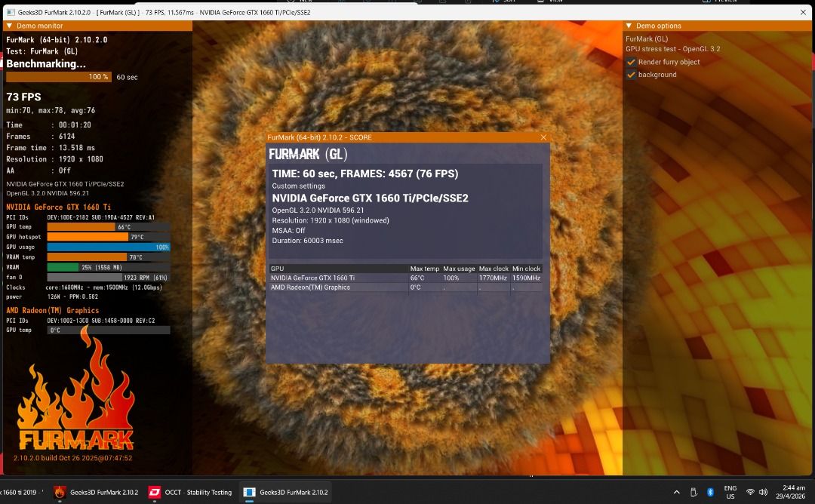Click the blue GPU usage bar

tap(108, 247)
